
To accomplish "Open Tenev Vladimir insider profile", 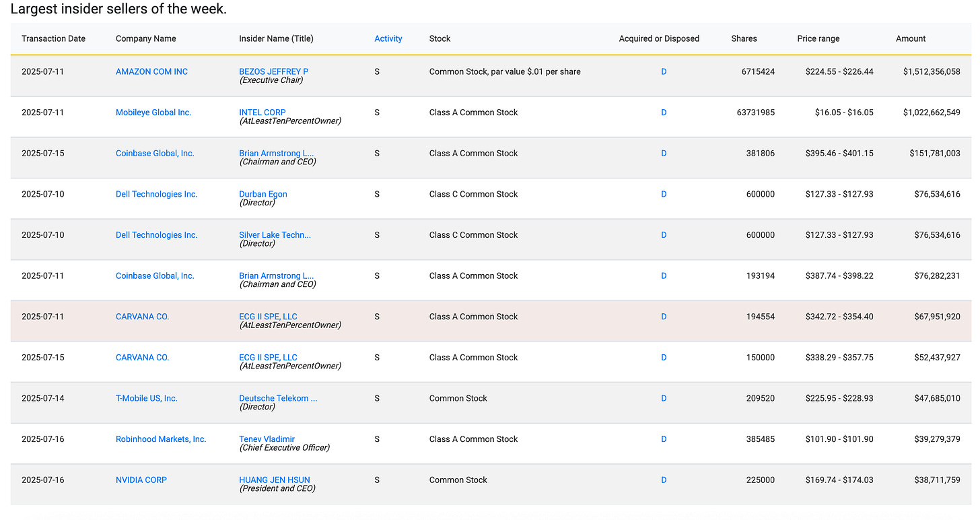I will [x=267, y=439].
